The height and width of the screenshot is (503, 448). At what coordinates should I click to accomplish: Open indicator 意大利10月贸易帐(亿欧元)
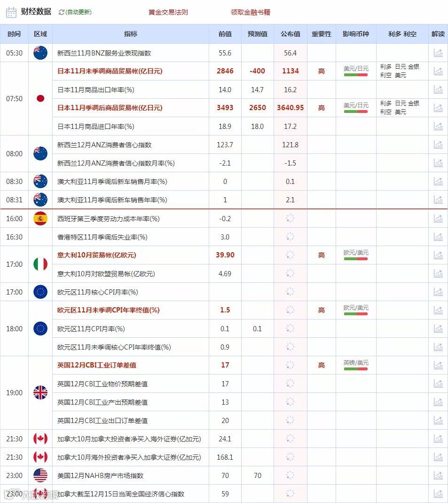click(96, 255)
